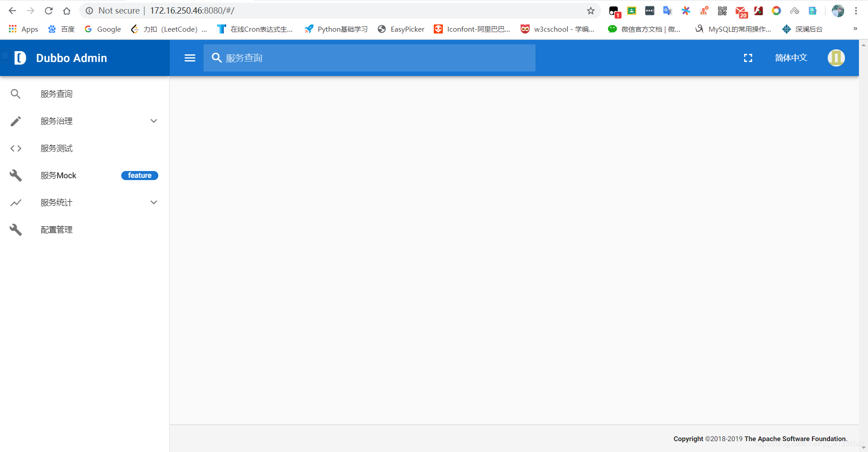Open the Adobe Acrobat extension icon
868x452 pixels.
[x=759, y=10]
